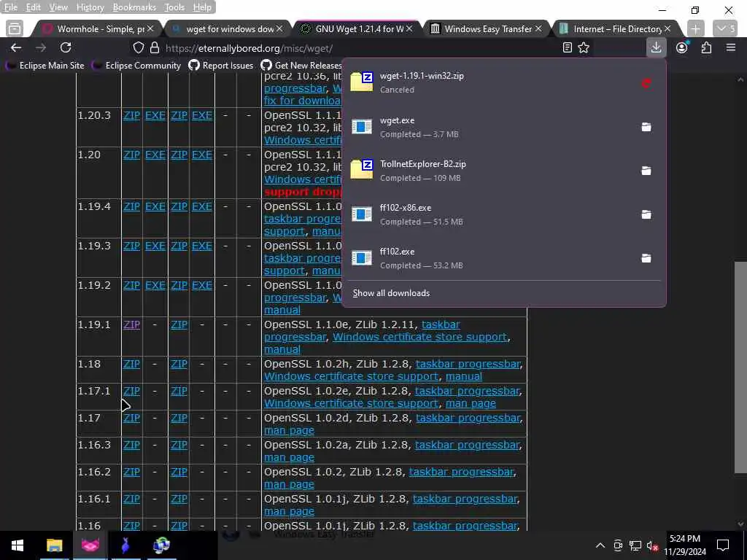The image size is (747, 560).
Task: Open the History menu
Action: (x=90, y=7)
